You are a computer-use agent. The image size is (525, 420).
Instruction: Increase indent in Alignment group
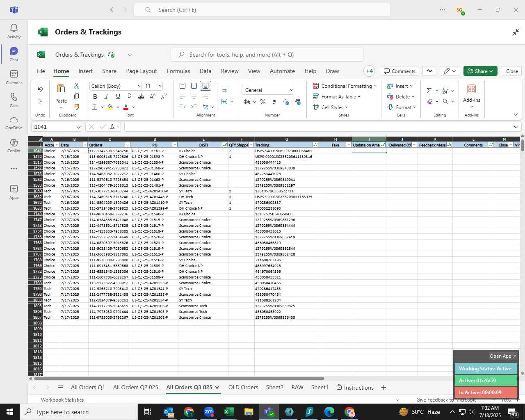(194, 107)
